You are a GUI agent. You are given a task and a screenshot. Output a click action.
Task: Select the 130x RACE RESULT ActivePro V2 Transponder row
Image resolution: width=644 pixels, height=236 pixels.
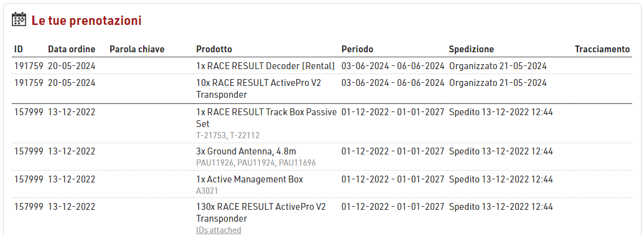coord(322,218)
